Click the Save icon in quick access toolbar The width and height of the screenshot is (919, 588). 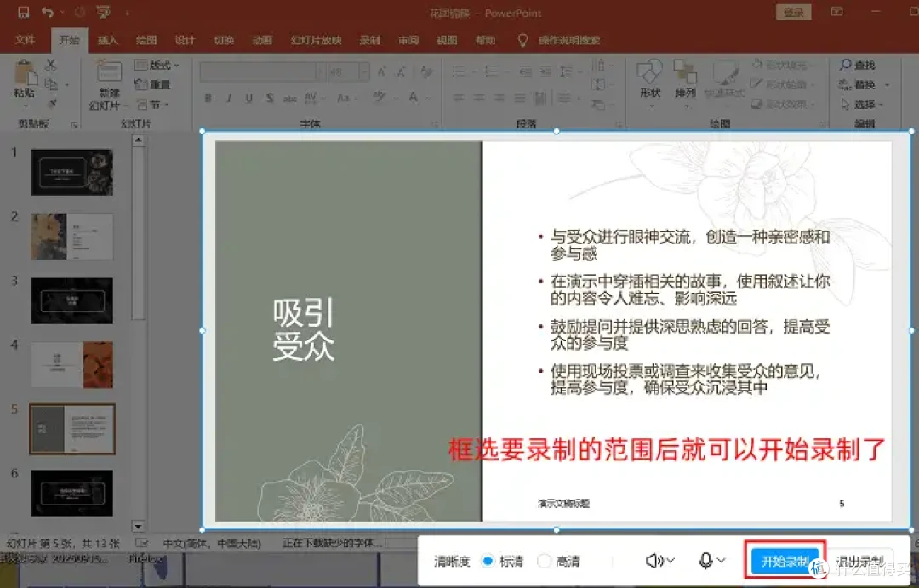coord(24,12)
